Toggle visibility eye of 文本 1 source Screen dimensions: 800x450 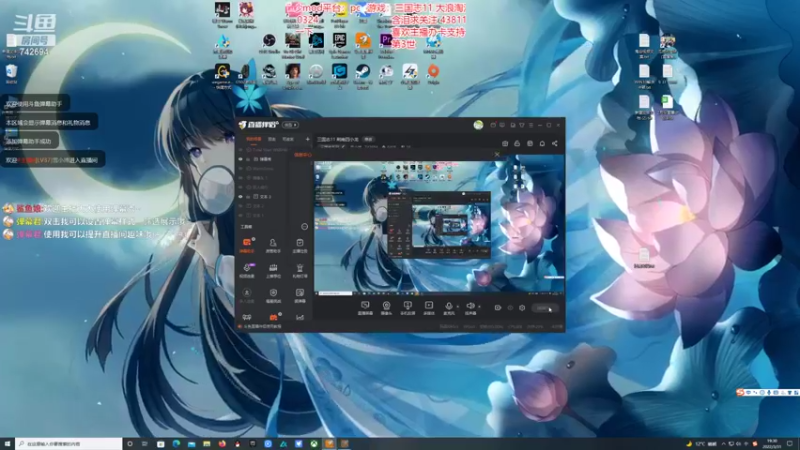coord(241,215)
